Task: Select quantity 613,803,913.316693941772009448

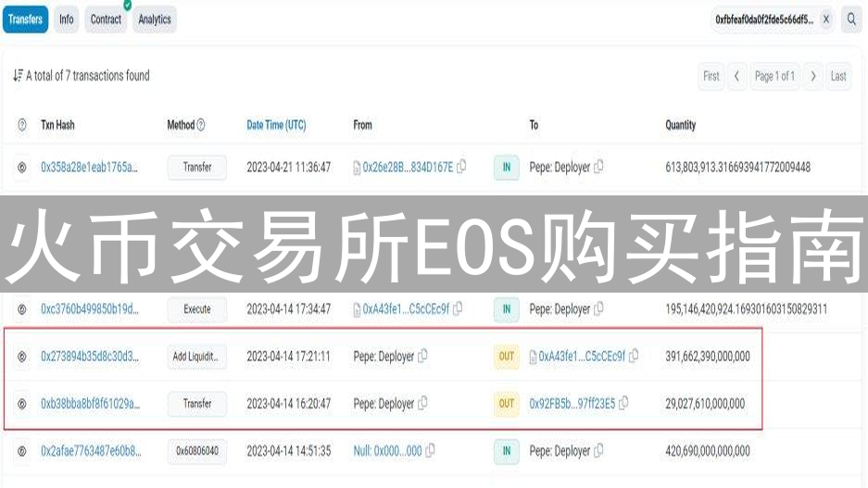Action: [x=738, y=167]
